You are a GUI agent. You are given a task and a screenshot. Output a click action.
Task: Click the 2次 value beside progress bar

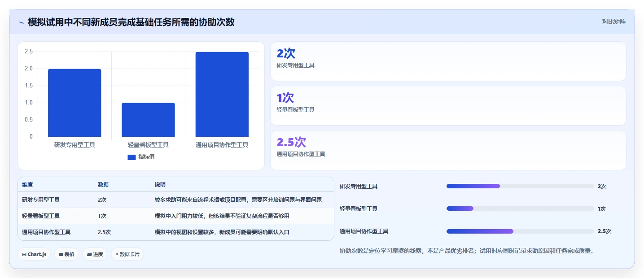[x=602, y=187]
